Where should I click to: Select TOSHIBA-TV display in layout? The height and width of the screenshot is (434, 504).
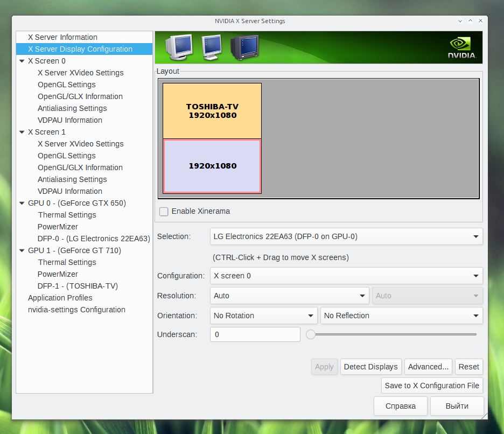coord(212,111)
